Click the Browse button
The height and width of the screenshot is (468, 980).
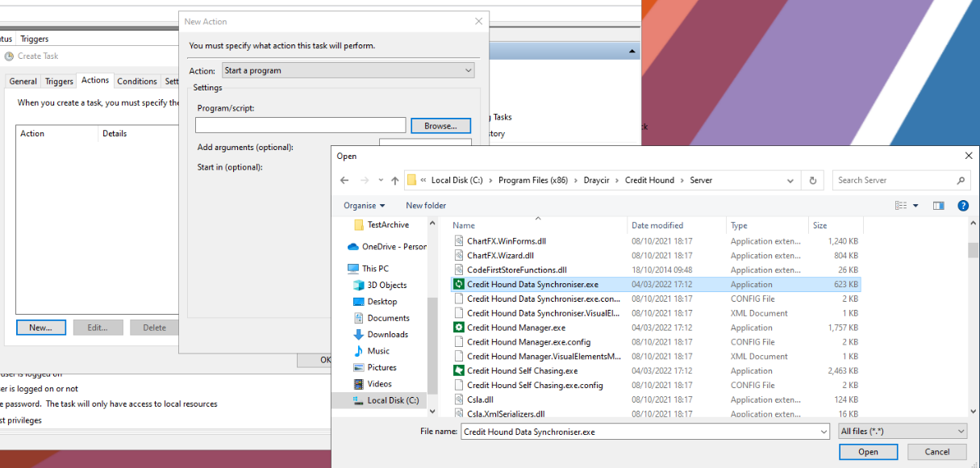(x=440, y=126)
